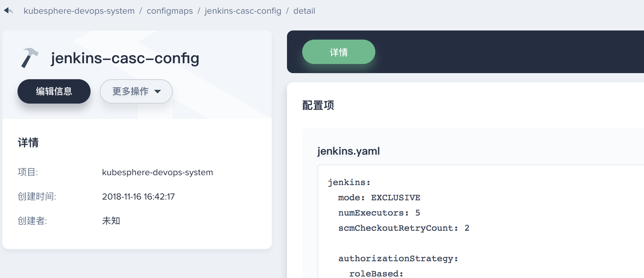This screenshot has height=278, width=644.
Task: Click the 配置项 section heading
Action: (x=318, y=105)
